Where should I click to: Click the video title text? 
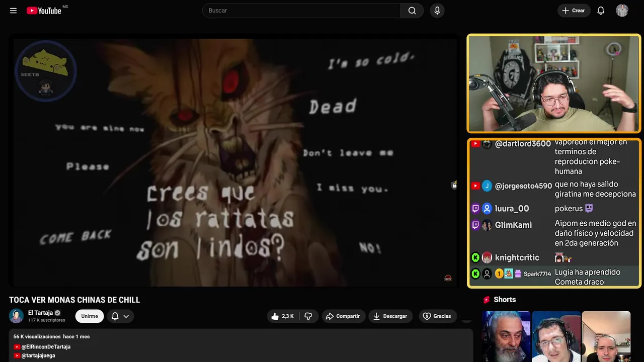[74, 300]
